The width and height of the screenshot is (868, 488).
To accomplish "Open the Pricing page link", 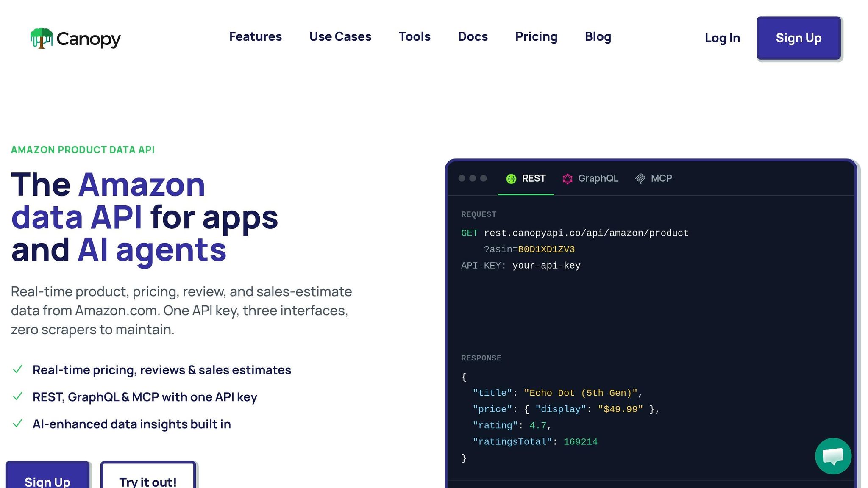I will (536, 37).
